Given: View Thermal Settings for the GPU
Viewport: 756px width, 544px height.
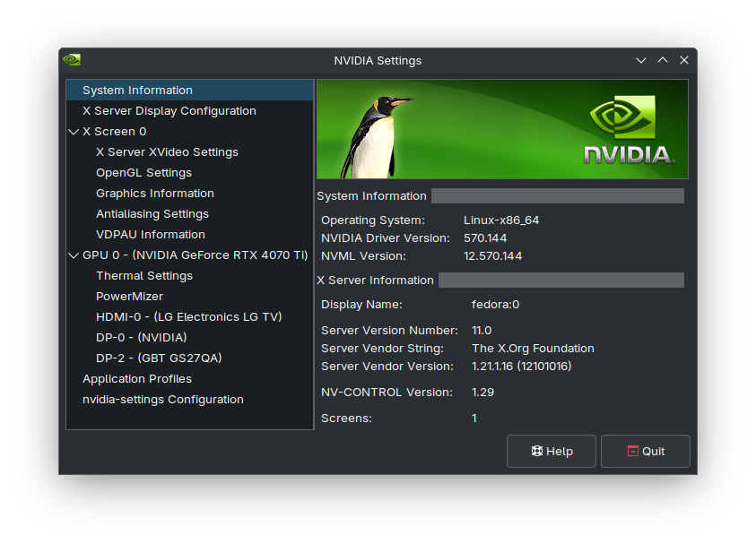Looking at the screenshot, I should (x=145, y=275).
